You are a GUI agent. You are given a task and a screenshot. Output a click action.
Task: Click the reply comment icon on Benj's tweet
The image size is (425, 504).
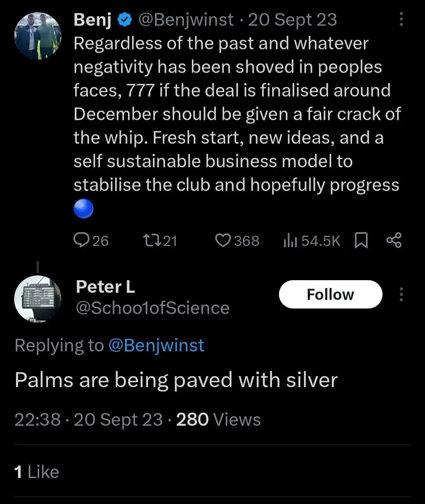81,240
